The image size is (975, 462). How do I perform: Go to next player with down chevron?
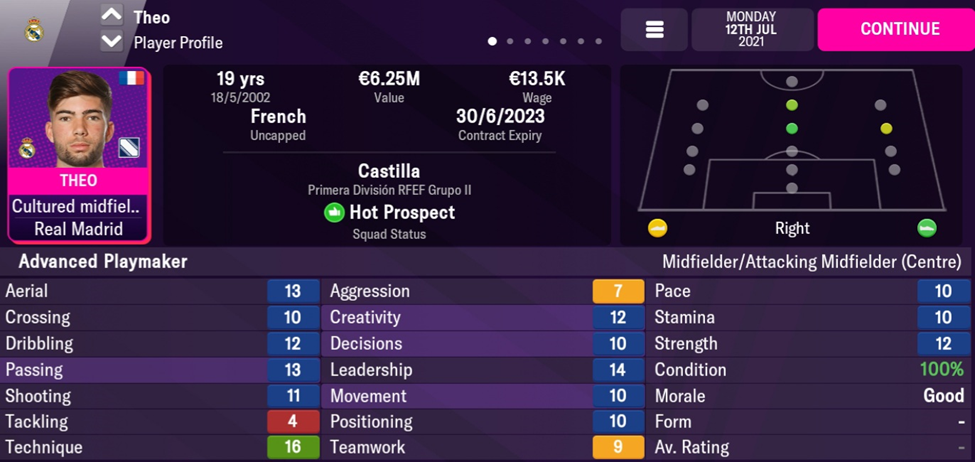pos(111,42)
